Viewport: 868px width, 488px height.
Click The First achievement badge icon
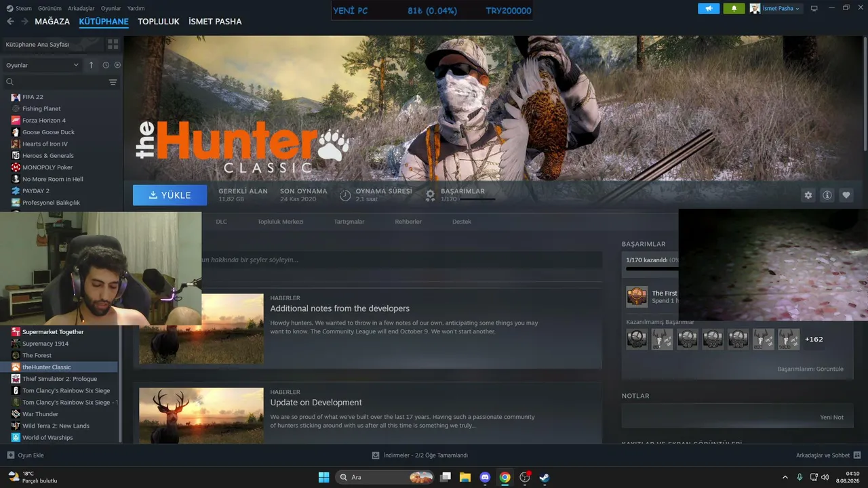pos(637,297)
